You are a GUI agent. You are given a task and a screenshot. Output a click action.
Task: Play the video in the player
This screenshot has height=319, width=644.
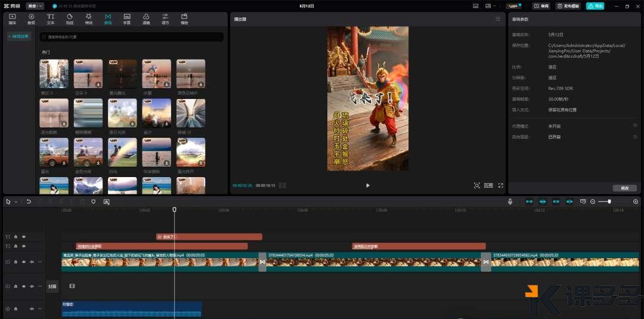367,185
